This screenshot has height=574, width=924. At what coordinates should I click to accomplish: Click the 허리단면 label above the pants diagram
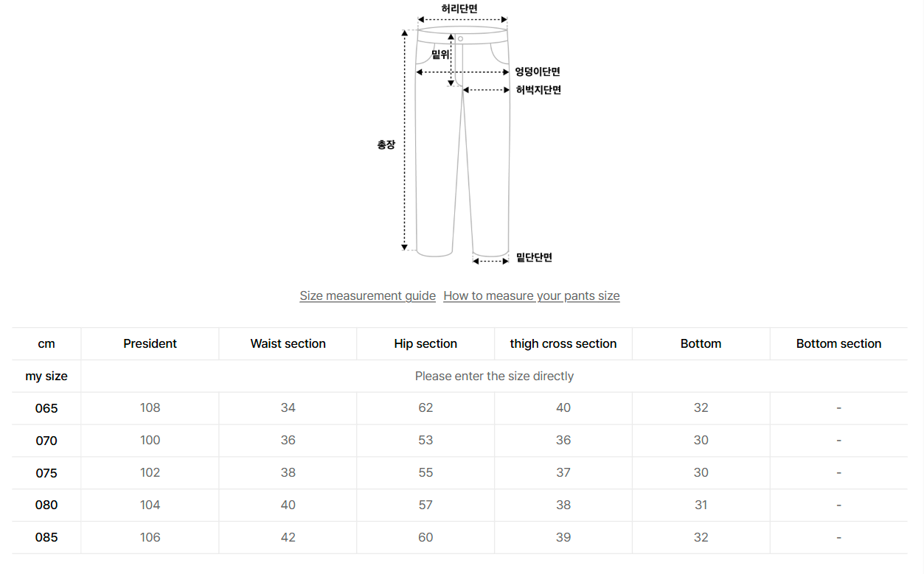(x=459, y=9)
